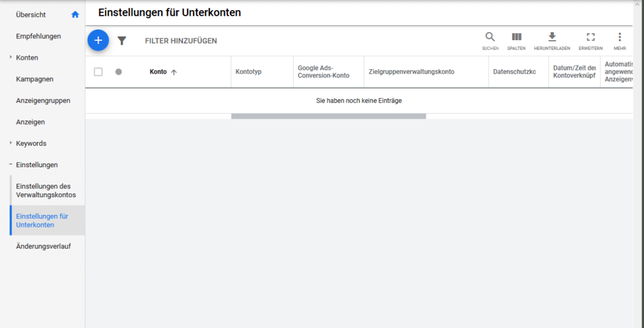Open search with the Suchen magnifier icon

pyautogui.click(x=490, y=38)
